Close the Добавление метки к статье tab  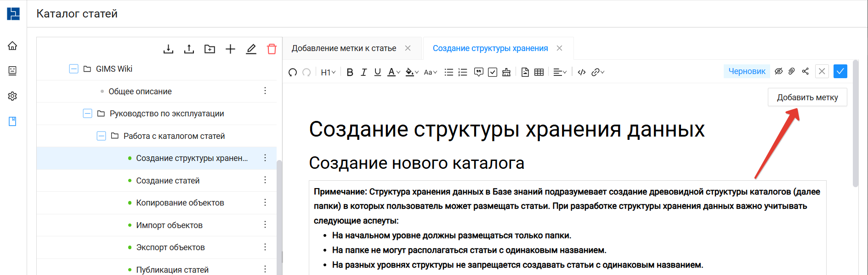(x=408, y=48)
